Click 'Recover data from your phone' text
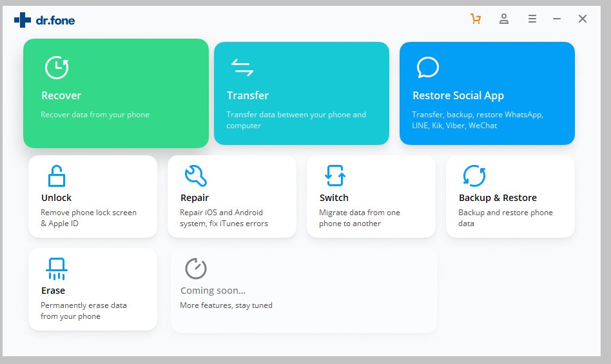Viewport: 611px width, 364px height. pyautogui.click(x=95, y=115)
